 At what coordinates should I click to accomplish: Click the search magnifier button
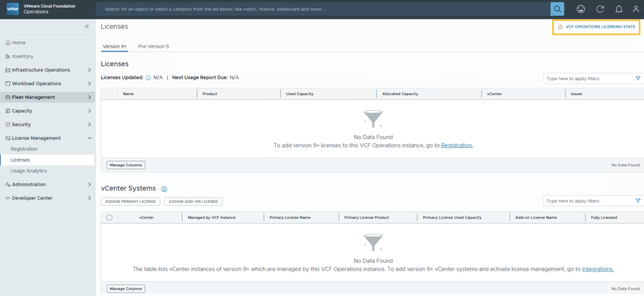point(557,9)
